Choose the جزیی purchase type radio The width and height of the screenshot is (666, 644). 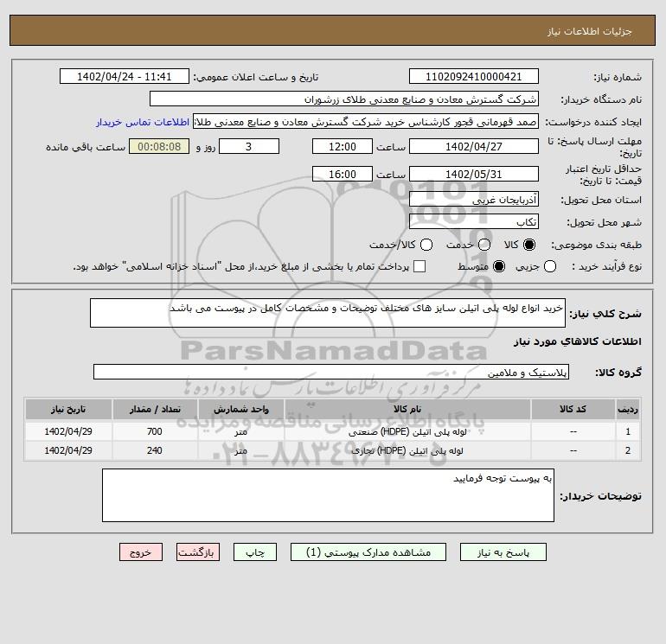550,266
